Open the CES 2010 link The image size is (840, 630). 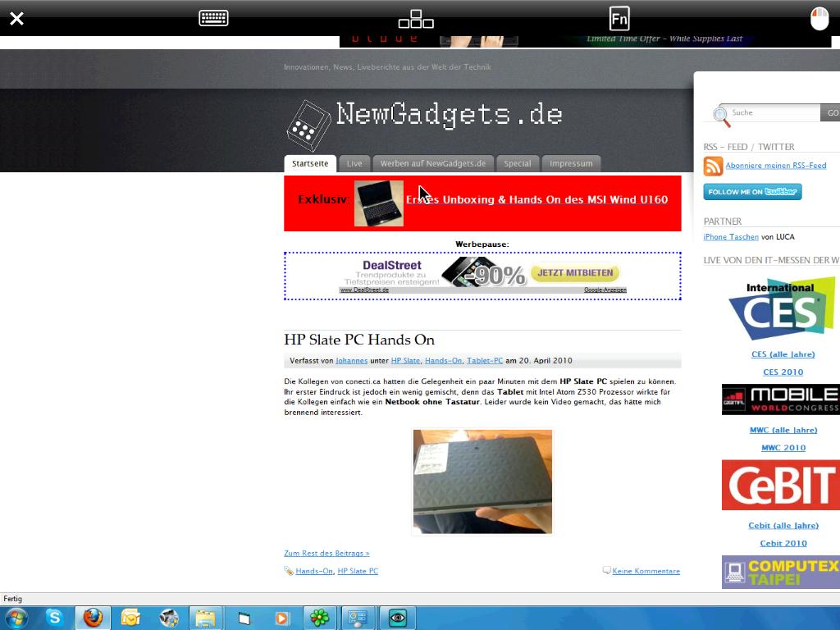(x=783, y=372)
